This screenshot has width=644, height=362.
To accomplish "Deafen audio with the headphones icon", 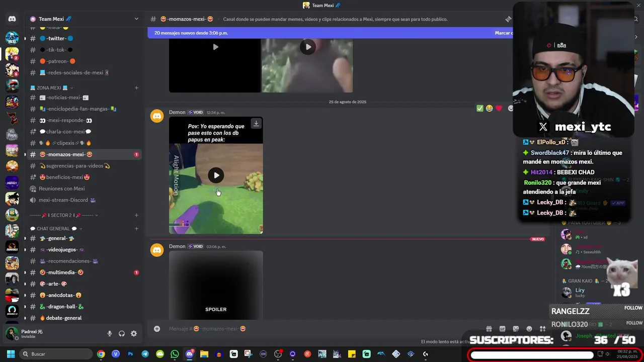I will click(x=122, y=333).
